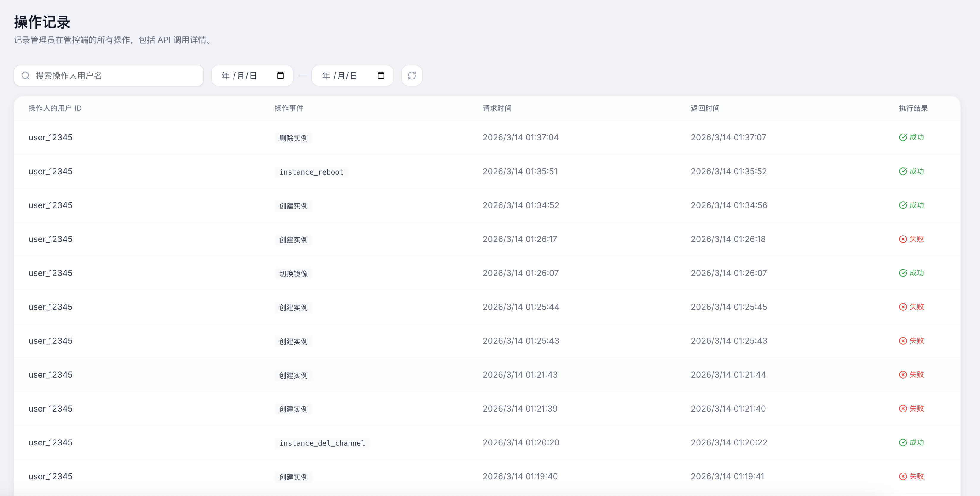The height and width of the screenshot is (496, 980).
Task: Open the end date calendar picker icon
Action: tap(381, 75)
